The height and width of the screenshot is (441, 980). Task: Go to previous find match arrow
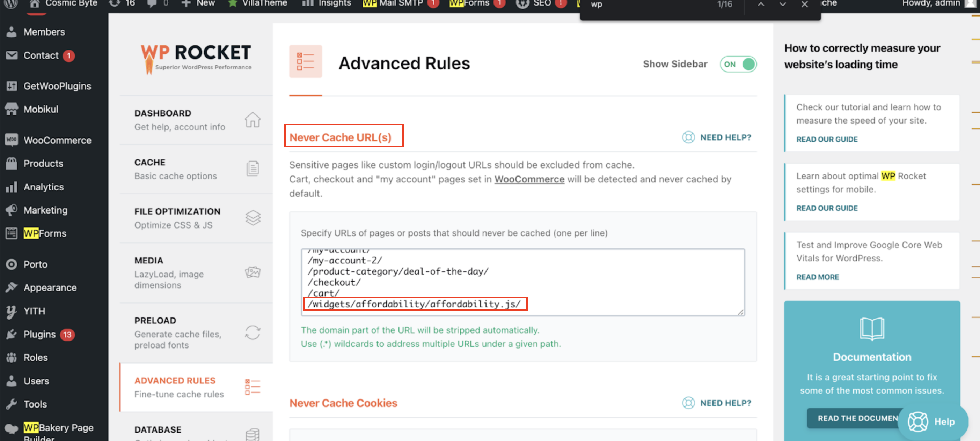[x=760, y=4]
